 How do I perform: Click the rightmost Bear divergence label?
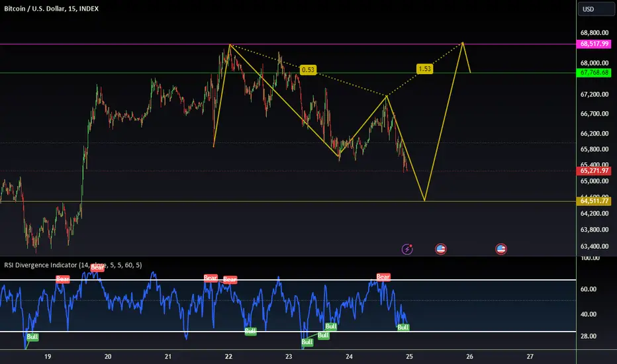383,277
